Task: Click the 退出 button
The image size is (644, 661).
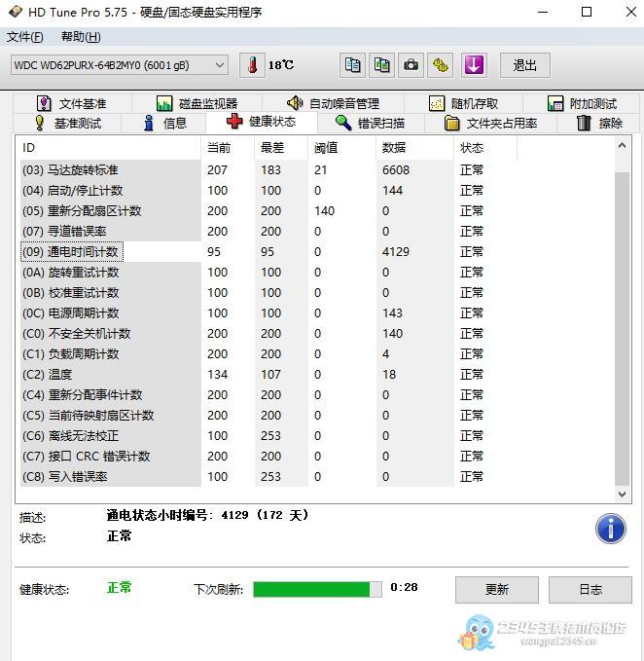Action: [x=525, y=65]
